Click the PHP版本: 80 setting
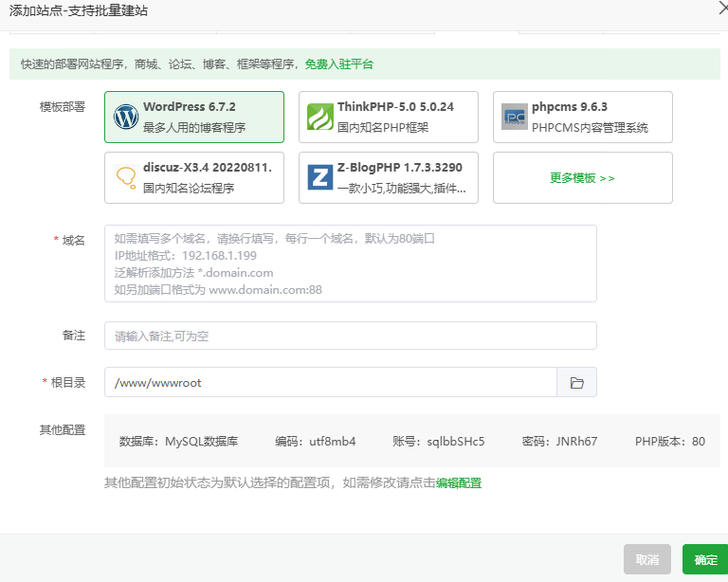The width and height of the screenshot is (728, 582). pos(670,442)
